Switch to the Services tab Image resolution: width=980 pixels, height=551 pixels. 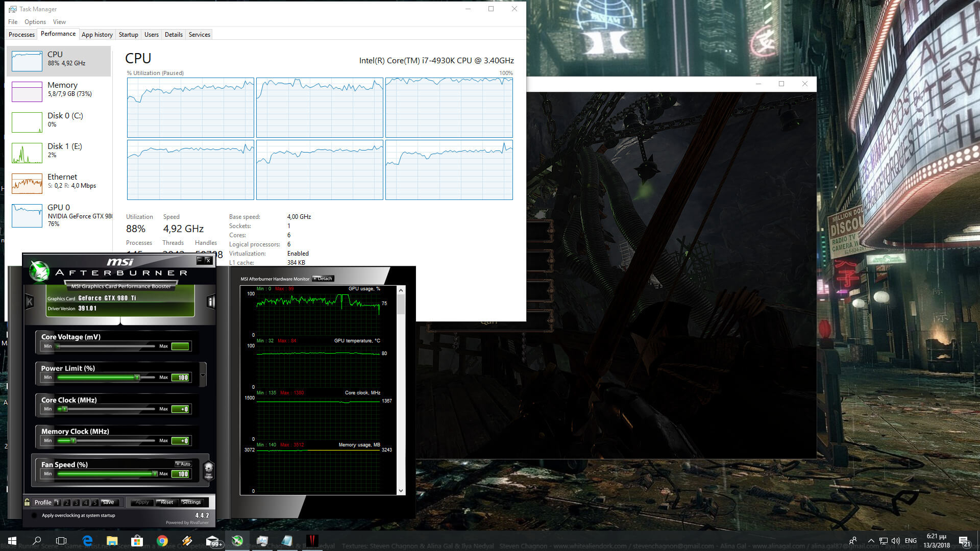click(x=199, y=35)
